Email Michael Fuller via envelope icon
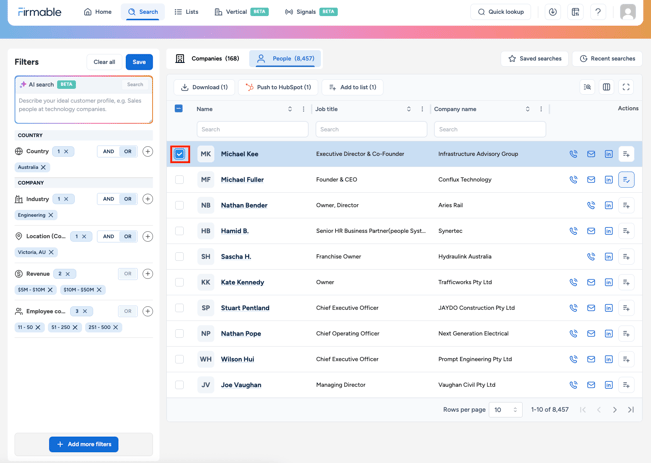 click(591, 180)
